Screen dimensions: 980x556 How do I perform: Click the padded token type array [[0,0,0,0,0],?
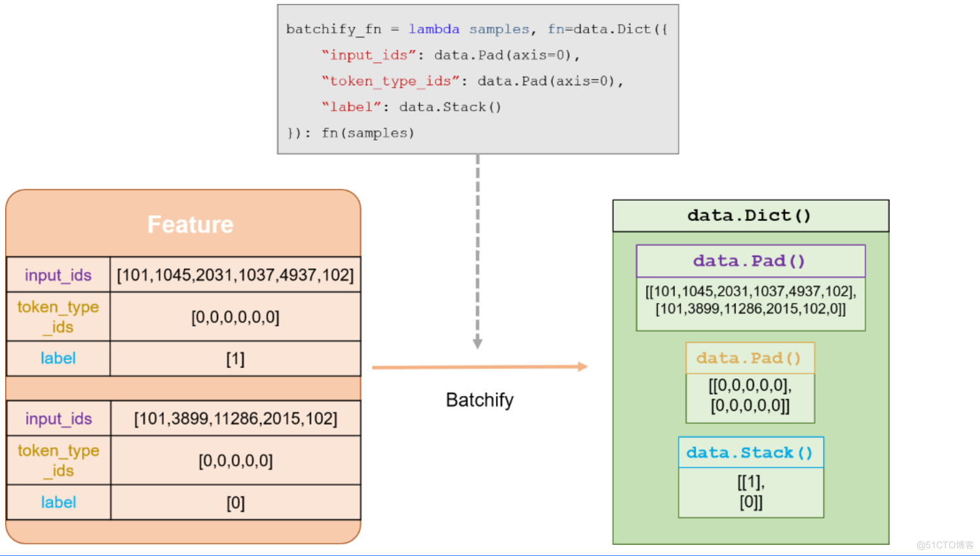[750, 395]
